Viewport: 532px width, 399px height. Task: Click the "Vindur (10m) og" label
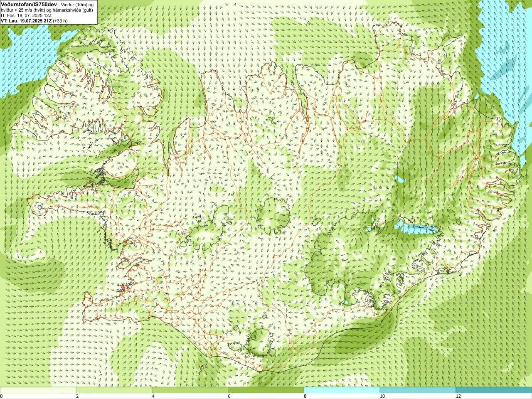click(77, 4)
